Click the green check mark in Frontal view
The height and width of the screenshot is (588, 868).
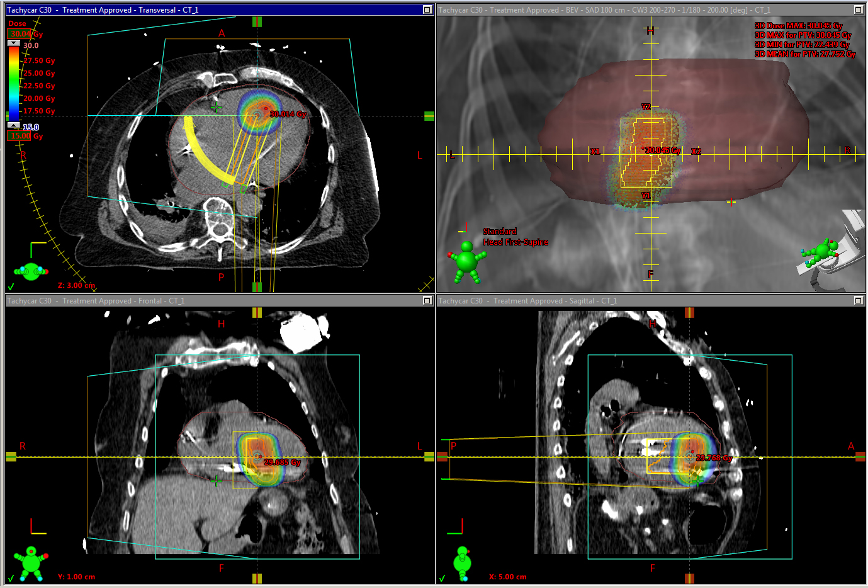[x=11, y=578]
